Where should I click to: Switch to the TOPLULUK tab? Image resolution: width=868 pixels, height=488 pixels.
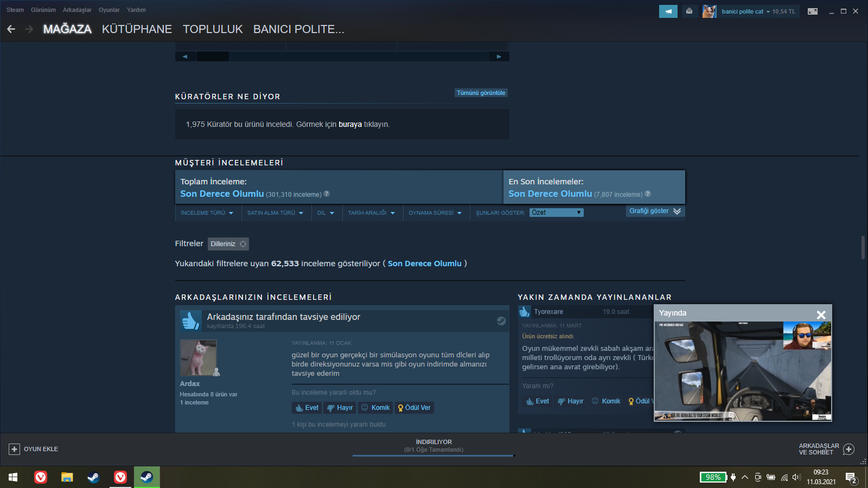[213, 29]
